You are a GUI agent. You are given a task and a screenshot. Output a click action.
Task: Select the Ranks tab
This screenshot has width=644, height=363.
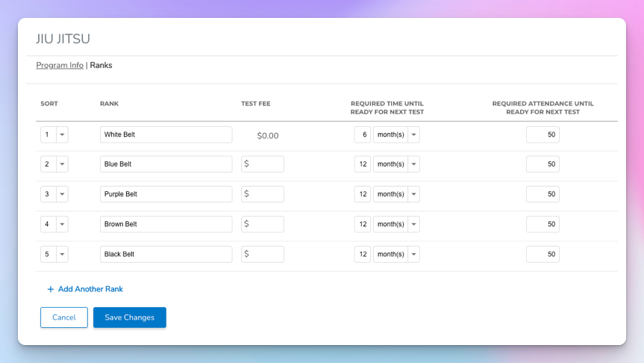pyautogui.click(x=101, y=66)
